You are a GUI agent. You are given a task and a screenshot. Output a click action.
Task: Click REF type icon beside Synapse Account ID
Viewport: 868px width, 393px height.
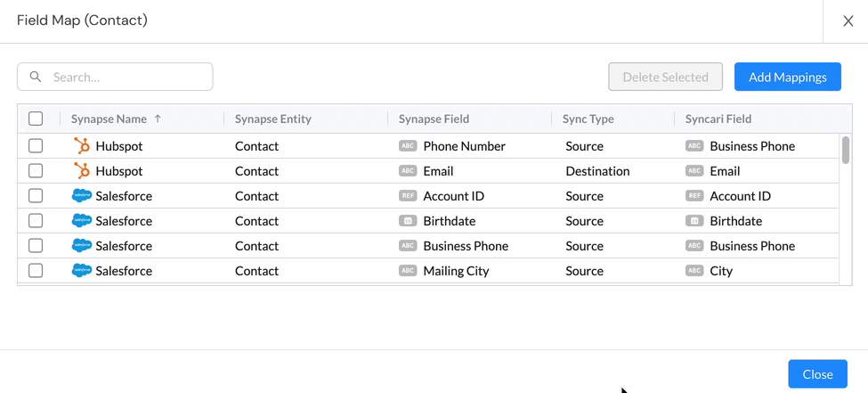click(x=408, y=196)
